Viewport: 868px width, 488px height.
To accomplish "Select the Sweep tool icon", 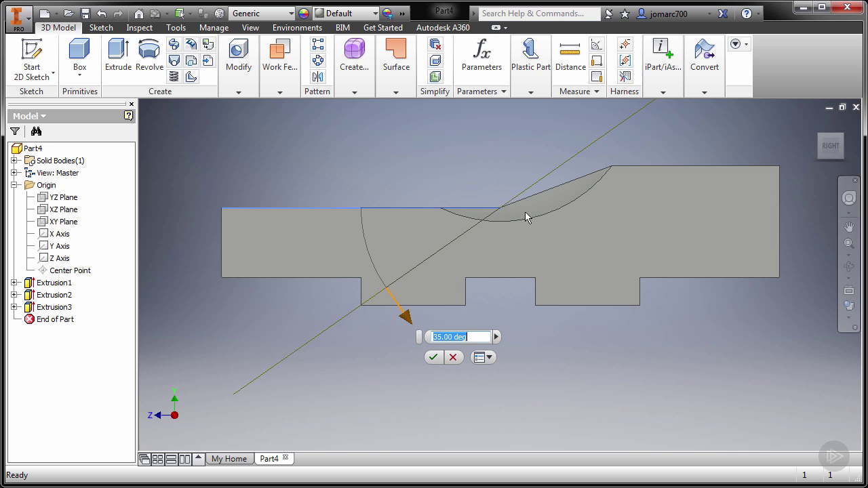I will tap(174, 44).
